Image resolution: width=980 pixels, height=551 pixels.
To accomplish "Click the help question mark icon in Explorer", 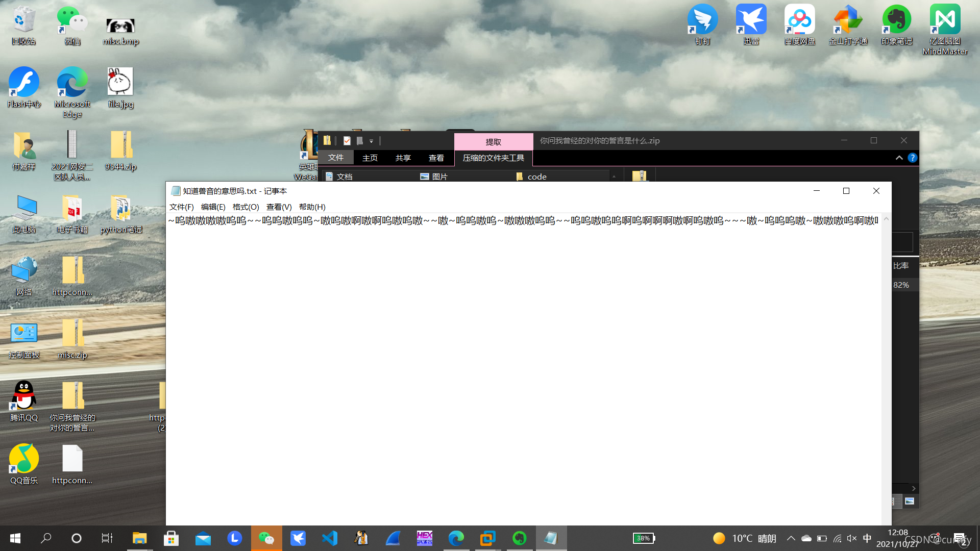I will pyautogui.click(x=912, y=158).
